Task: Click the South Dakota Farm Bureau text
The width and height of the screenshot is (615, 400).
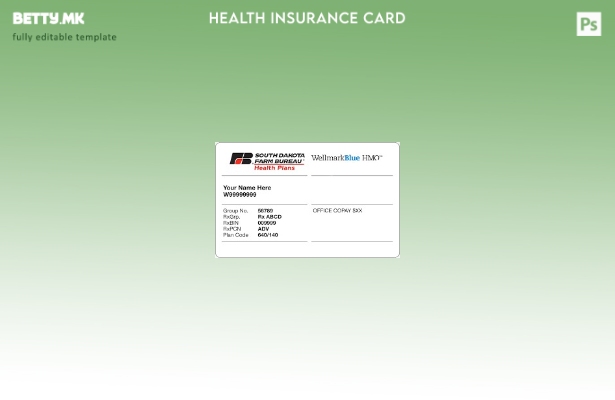Action: click(x=280, y=158)
